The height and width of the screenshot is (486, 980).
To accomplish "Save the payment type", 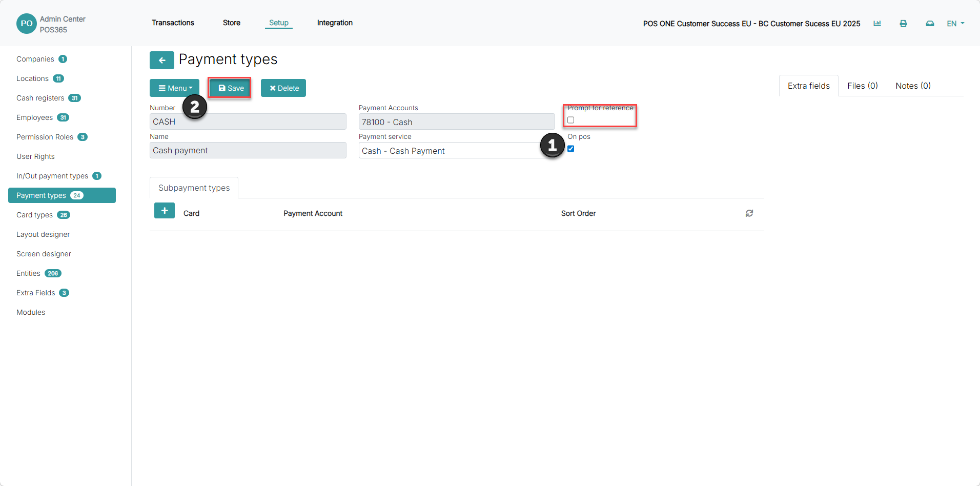I will pyautogui.click(x=230, y=88).
